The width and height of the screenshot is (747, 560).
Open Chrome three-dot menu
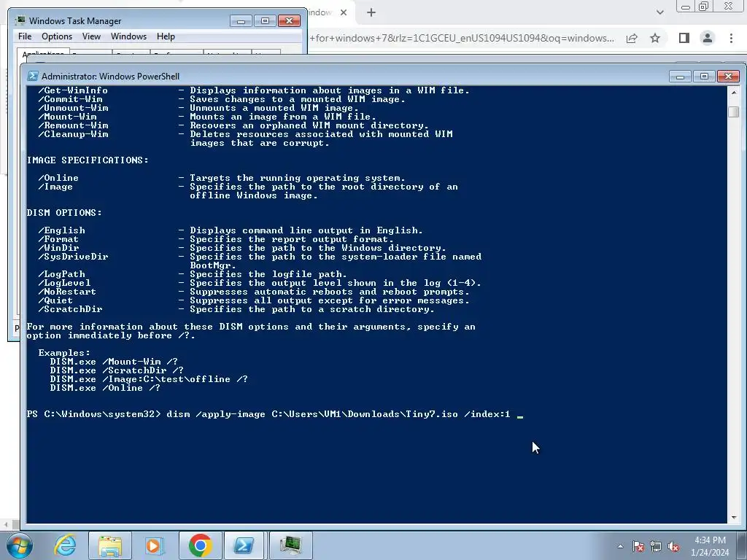[731, 38]
